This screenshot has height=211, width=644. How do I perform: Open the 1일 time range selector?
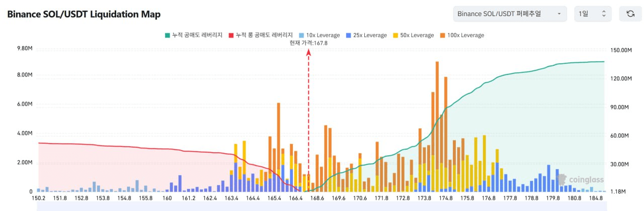click(593, 14)
